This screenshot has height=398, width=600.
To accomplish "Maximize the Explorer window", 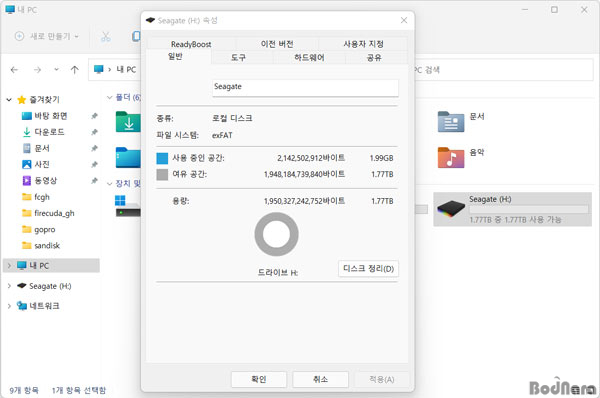I will pos(554,10).
